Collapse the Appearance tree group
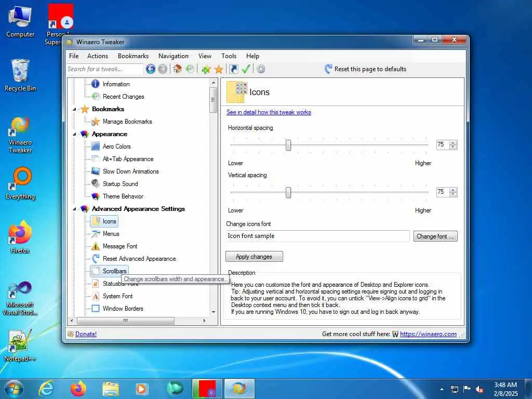This screenshot has height=399, width=532. point(74,135)
